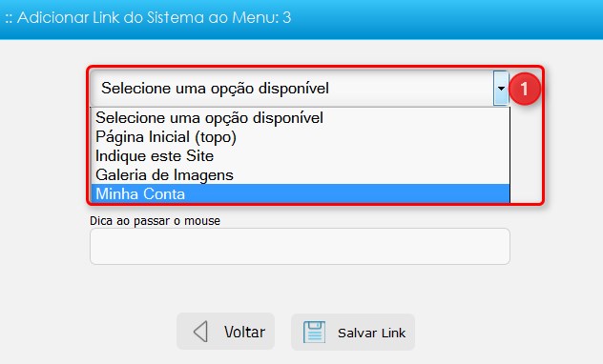Select 'Indique este Site' option

pyautogui.click(x=301, y=156)
